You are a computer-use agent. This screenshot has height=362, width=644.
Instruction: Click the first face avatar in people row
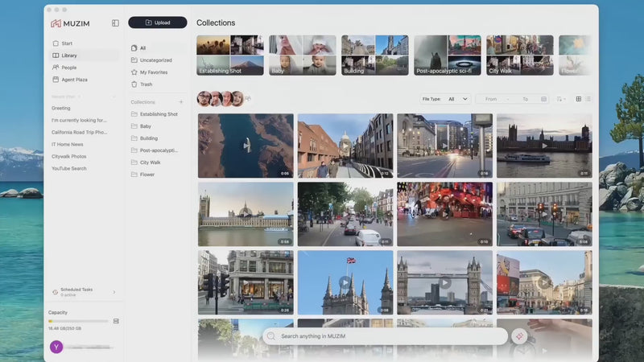[x=204, y=99]
